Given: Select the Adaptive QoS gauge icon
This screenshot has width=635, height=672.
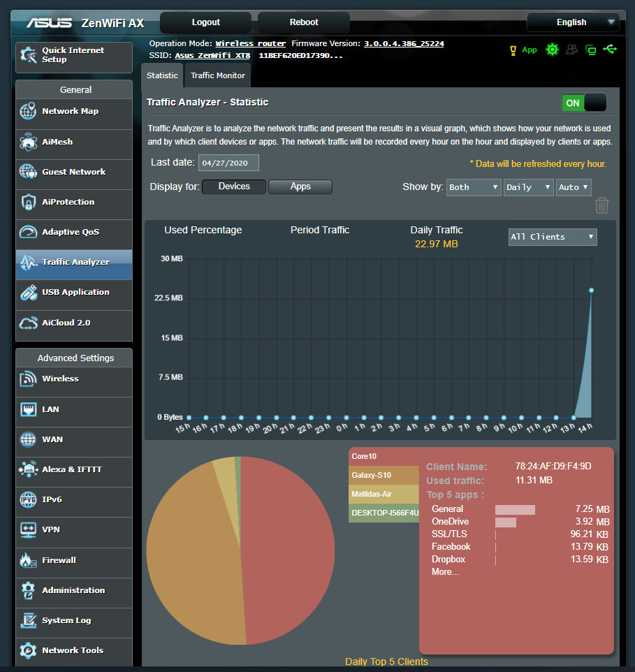Looking at the screenshot, I should tap(28, 232).
